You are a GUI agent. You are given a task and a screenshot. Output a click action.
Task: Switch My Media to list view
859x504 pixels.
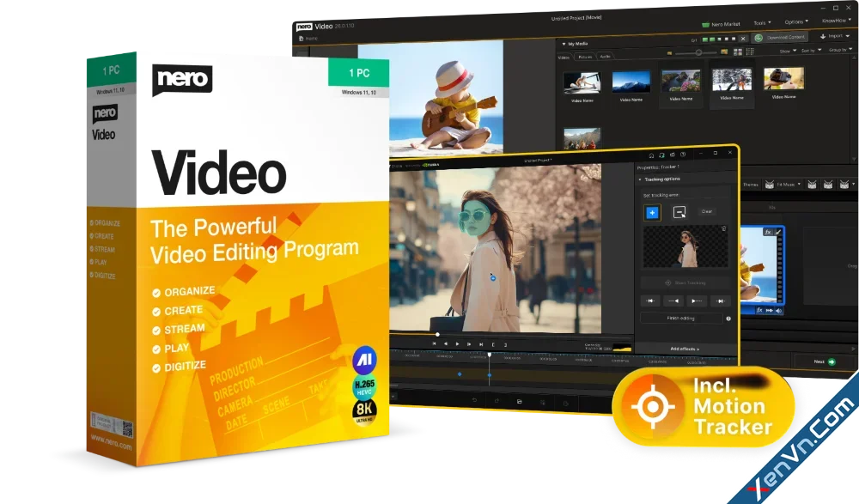tap(750, 52)
